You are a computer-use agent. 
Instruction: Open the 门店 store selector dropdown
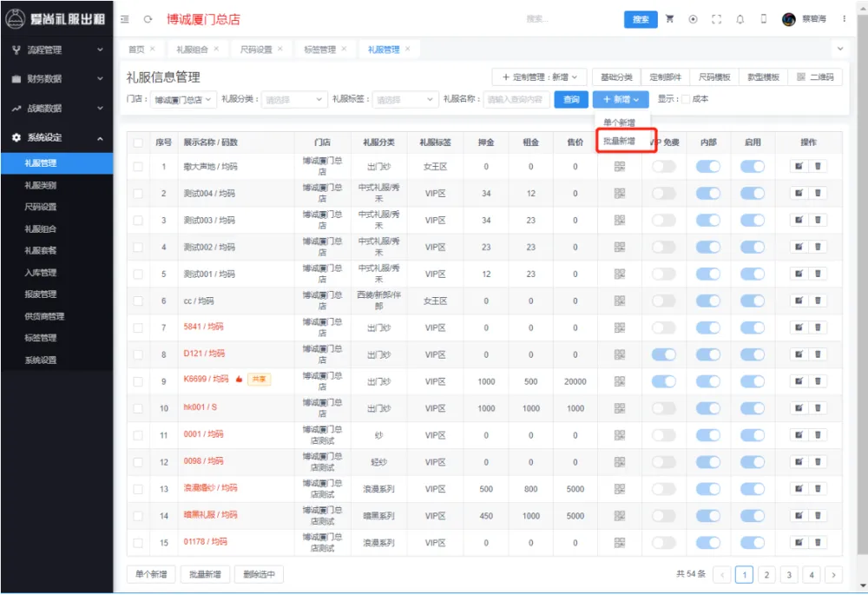[x=183, y=100]
